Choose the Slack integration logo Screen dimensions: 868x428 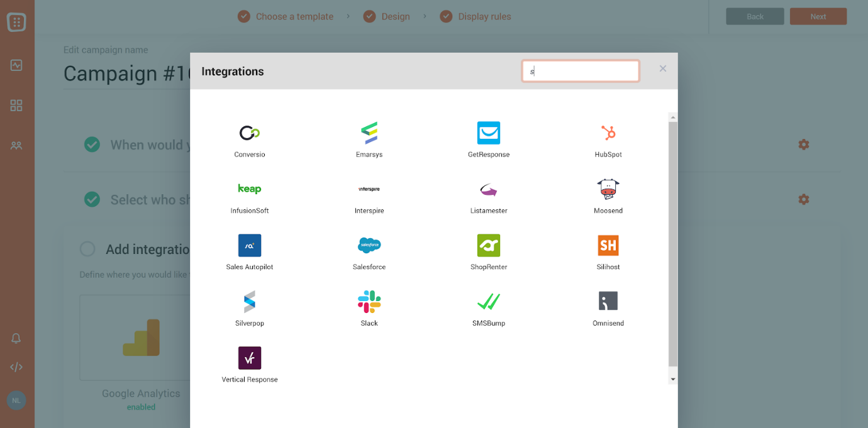click(x=369, y=302)
